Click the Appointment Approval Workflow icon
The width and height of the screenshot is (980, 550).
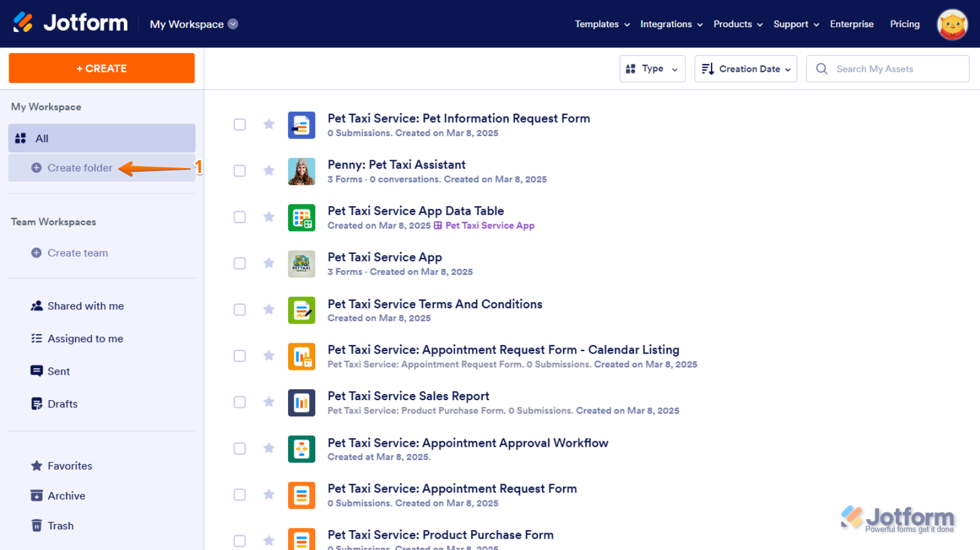[x=301, y=449]
